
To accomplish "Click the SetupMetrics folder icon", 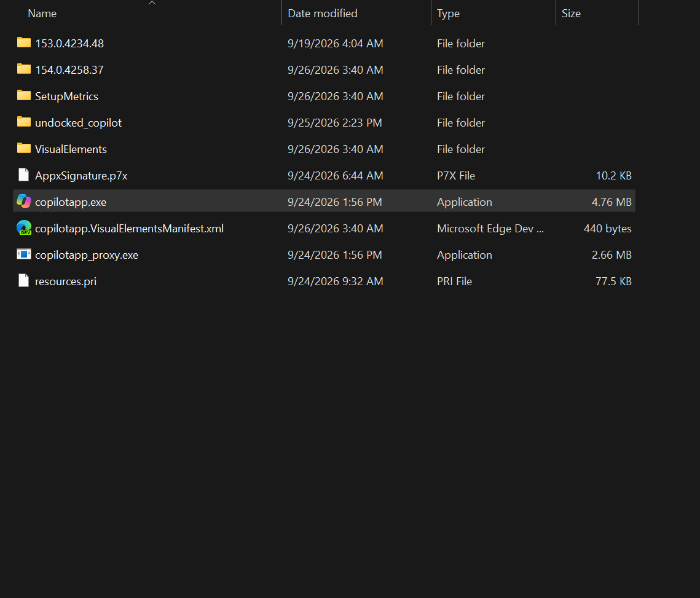I will tap(23, 96).
